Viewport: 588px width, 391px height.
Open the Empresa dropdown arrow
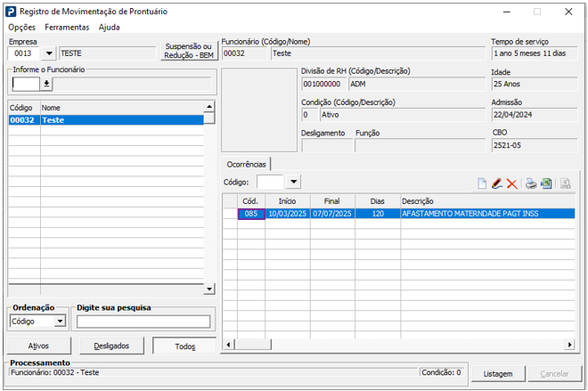click(x=49, y=53)
